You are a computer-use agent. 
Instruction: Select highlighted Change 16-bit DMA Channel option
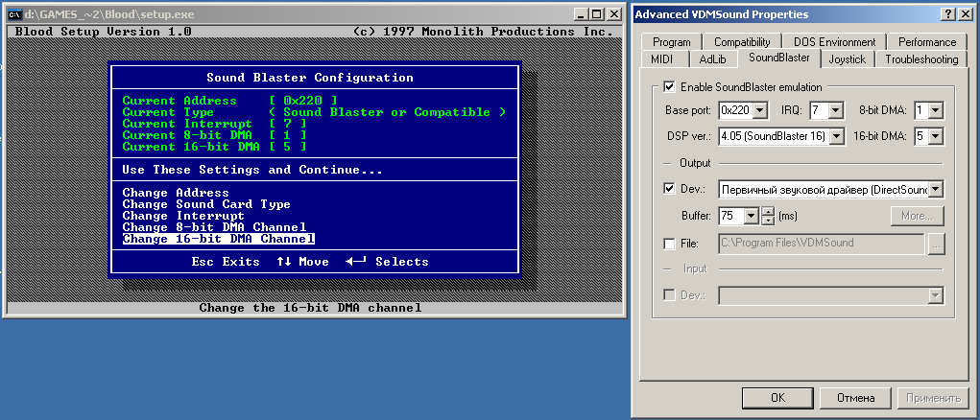[x=218, y=239]
